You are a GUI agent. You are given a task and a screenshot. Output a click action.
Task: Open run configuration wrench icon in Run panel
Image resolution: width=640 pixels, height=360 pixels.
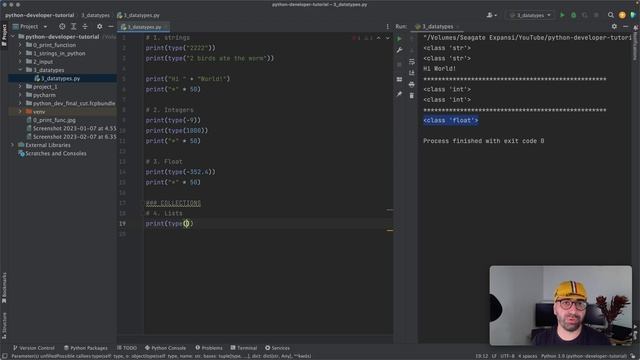tap(399, 50)
